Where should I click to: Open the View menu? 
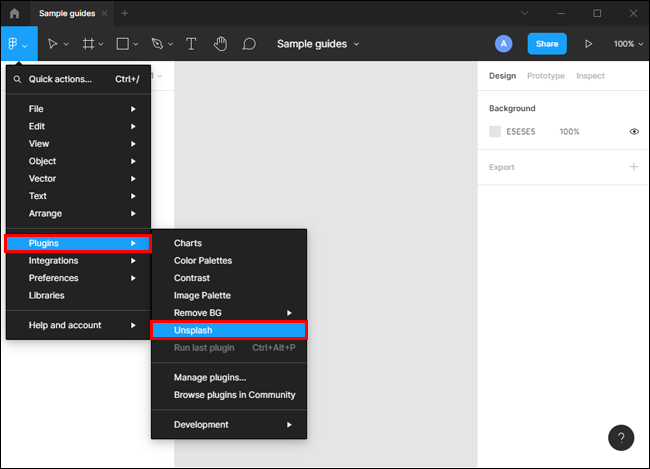coord(78,143)
